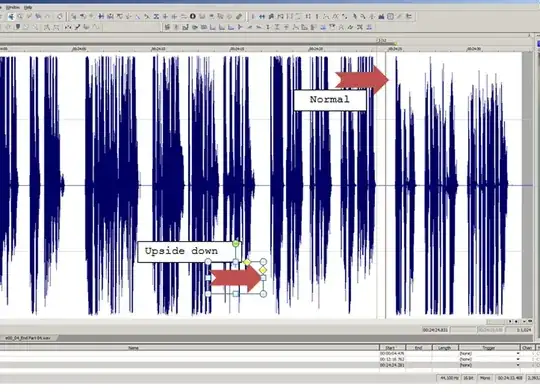Open Trigger dropdown for the 00:00:04.476 row
This screenshot has width=540, height=392.
click(x=518, y=353)
